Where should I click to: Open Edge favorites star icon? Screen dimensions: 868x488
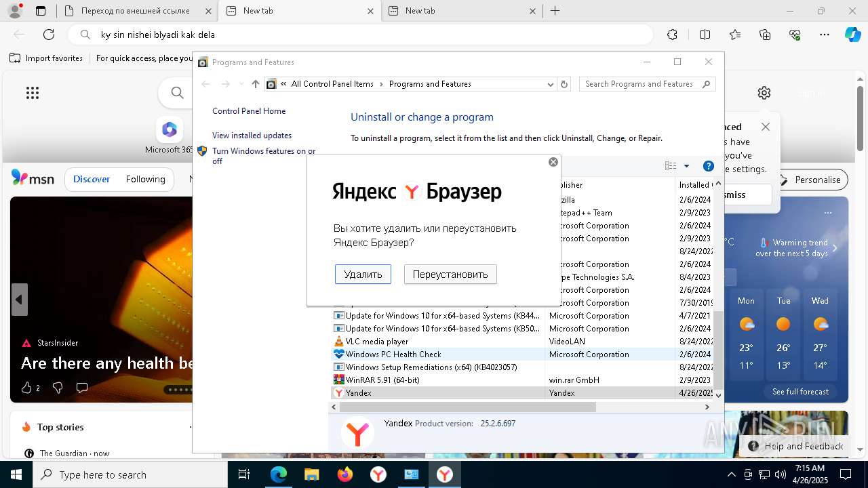pos(735,35)
